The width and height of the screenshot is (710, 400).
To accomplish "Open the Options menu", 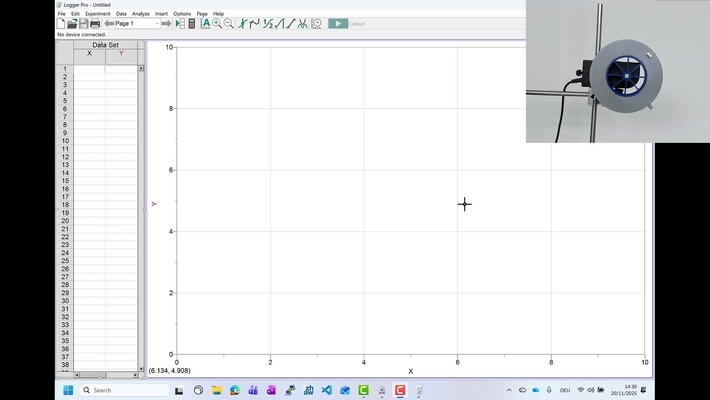I will pos(182,14).
